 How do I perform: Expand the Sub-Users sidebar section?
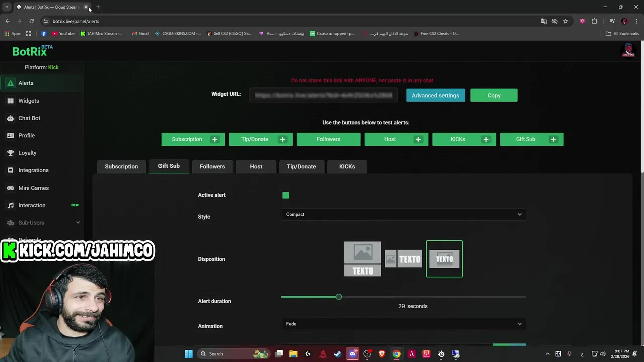pyautogui.click(x=42, y=223)
